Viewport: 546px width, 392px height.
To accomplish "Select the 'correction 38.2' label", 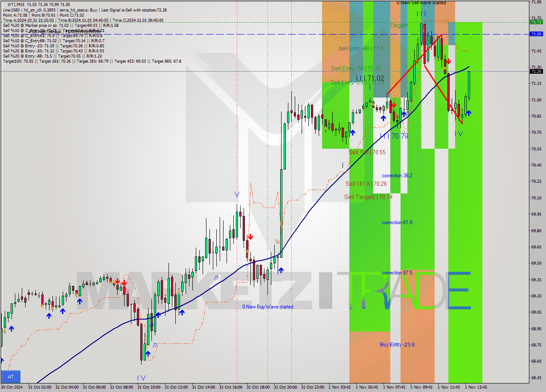I will (397, 176).
